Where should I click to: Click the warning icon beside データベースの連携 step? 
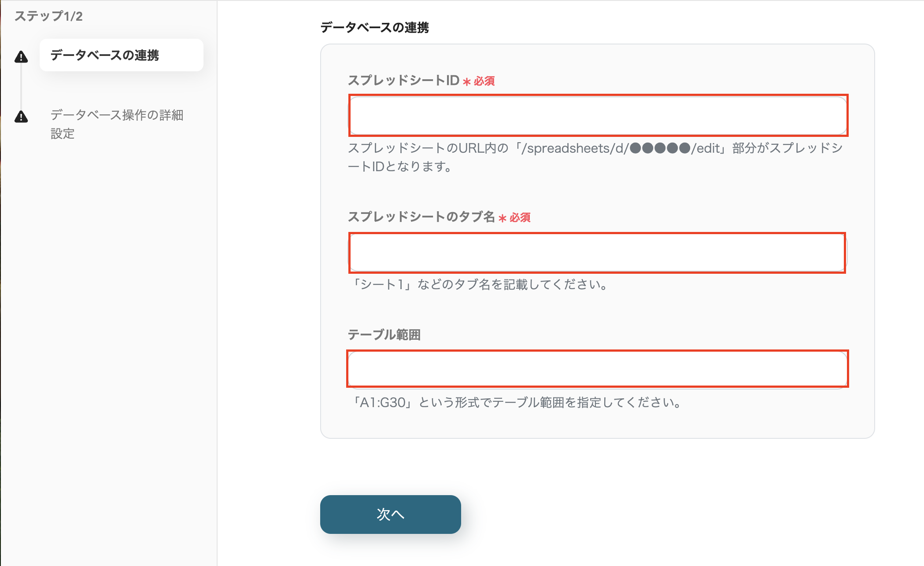(21, 55)
